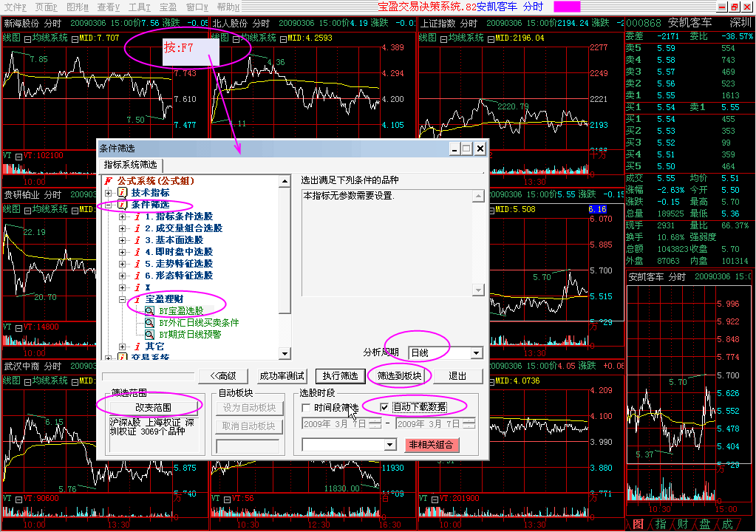
Task: Uncheck the 自动下载数据 checkbox
Action: click(384, 407)
